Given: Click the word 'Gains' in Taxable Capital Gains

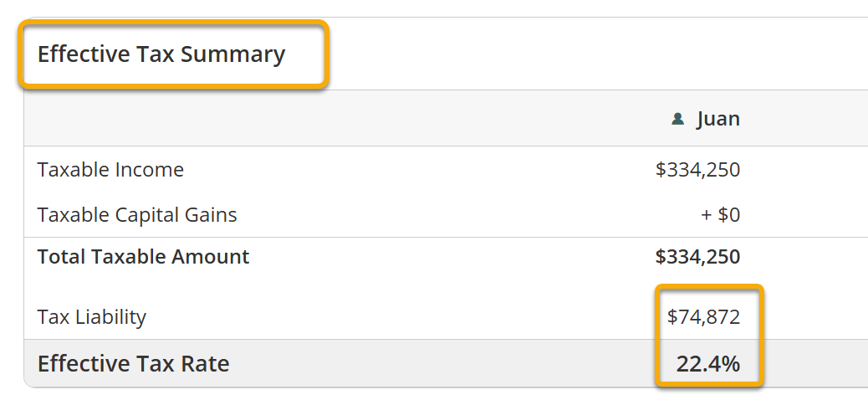Looking at the screenshot, I should point(211,215).
